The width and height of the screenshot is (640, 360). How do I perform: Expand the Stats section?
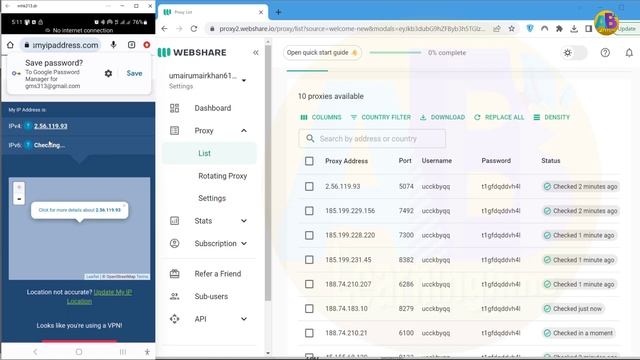pyautogui.click(x=244, y=221)
